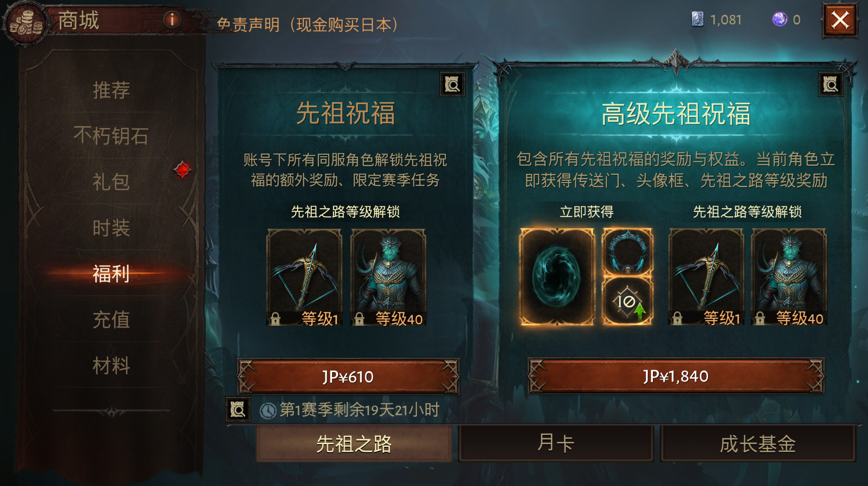The width and height of the screenshot is (868, 486).
Task: Click the purple orb currency icon
Action: [x=779, y=20]
